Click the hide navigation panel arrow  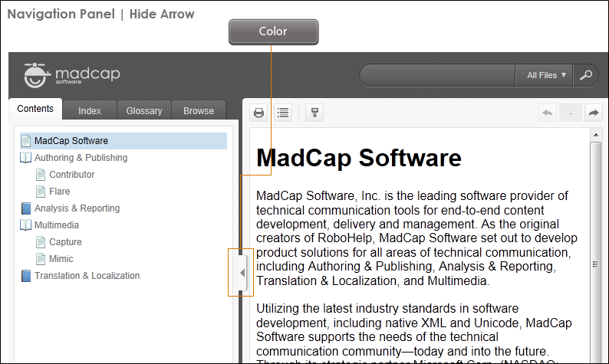click(x=242, y=273)
